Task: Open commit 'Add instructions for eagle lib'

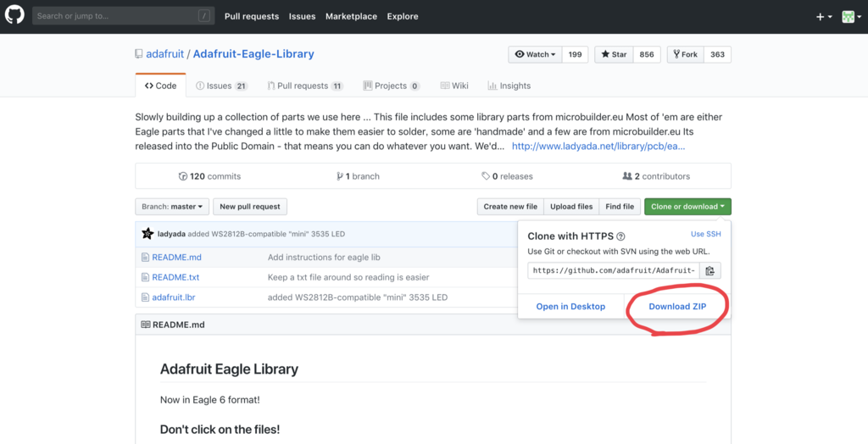Action: tap(324, 258)
